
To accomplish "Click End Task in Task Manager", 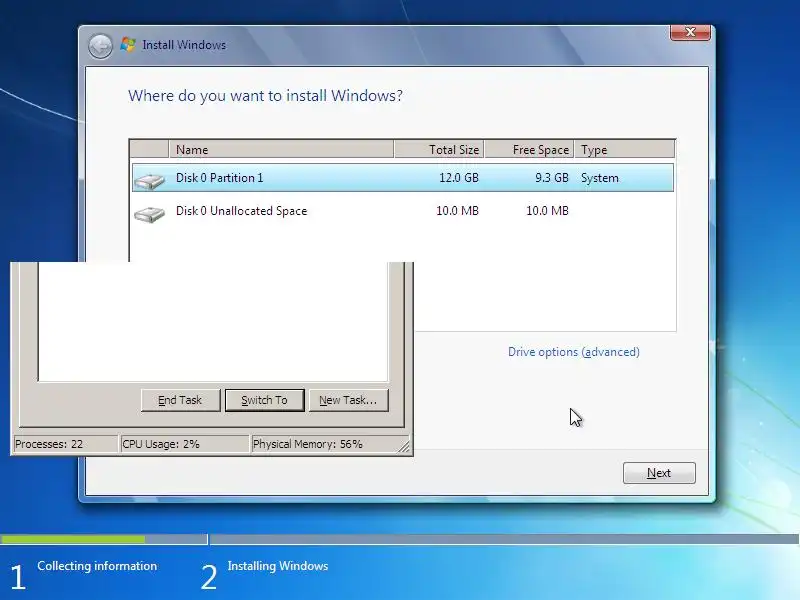I will 181,400.
